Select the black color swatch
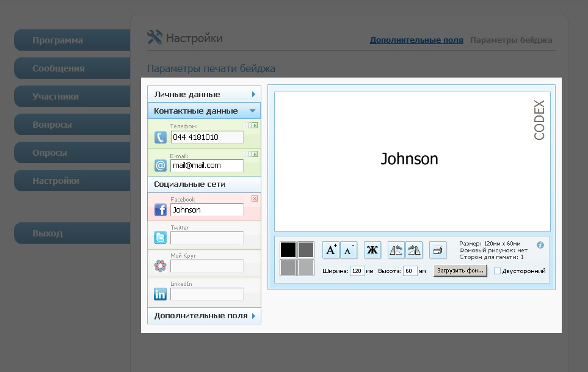 click(x=288, y=250)
